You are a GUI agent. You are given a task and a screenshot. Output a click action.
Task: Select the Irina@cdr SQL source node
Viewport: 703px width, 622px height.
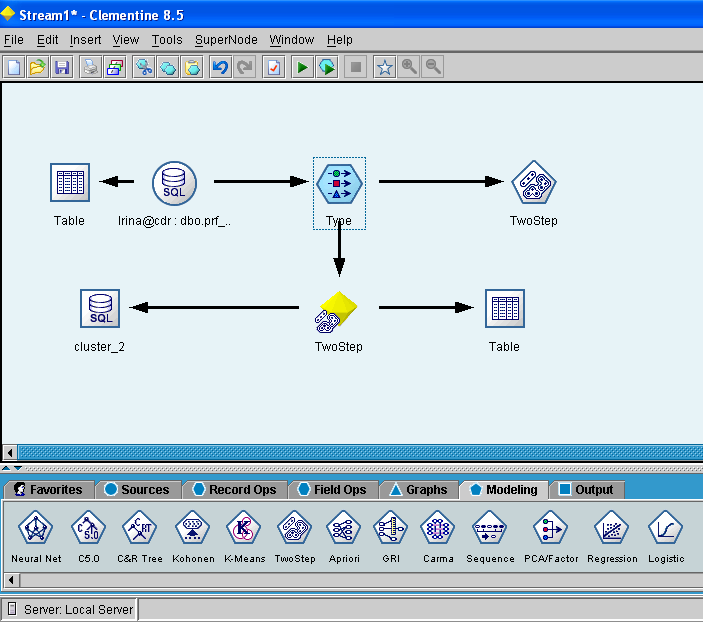pos(174,183)
